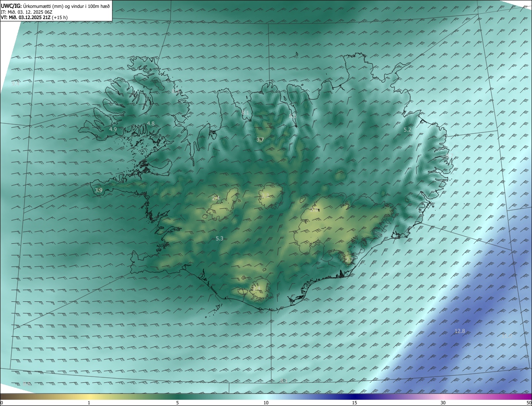Viewport: 532px width, 406px height.
Task: Click the 4.9 value label in the Westfjords
Action: (113, 130)
